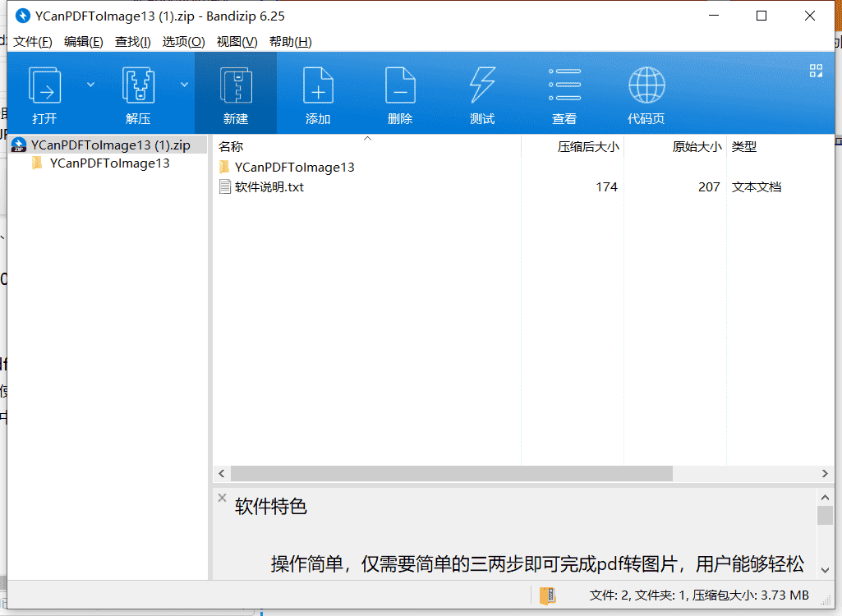
Task: Open the 查找(I) menu
Action: click(x=132, y=42)
